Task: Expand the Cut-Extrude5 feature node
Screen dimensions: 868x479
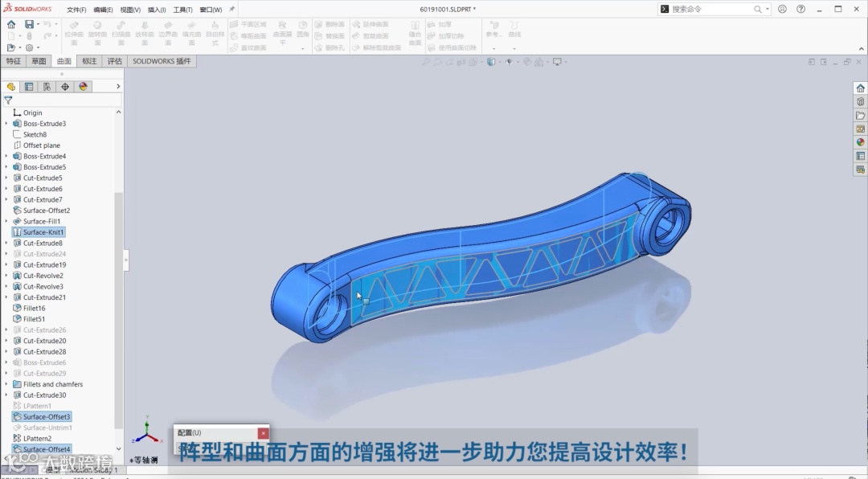Action: (6, 178)
